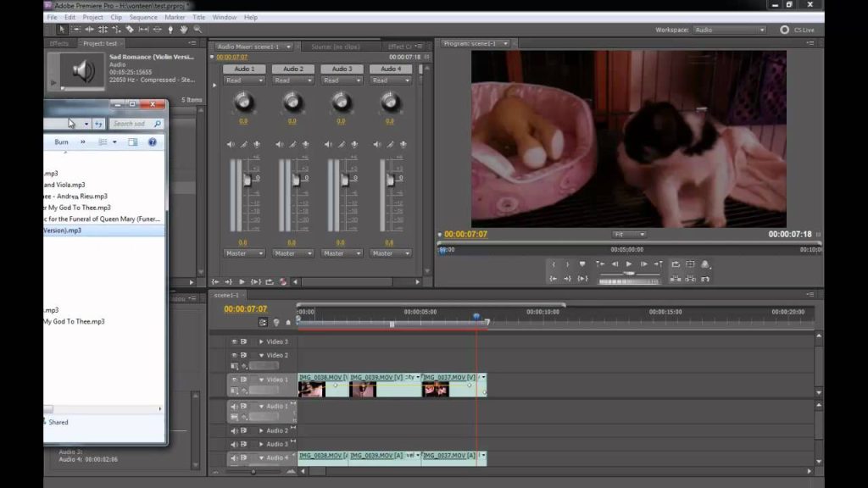Click the Search field in Explorer window
This screenshot has width=868, height=488.
coord(136,124)
